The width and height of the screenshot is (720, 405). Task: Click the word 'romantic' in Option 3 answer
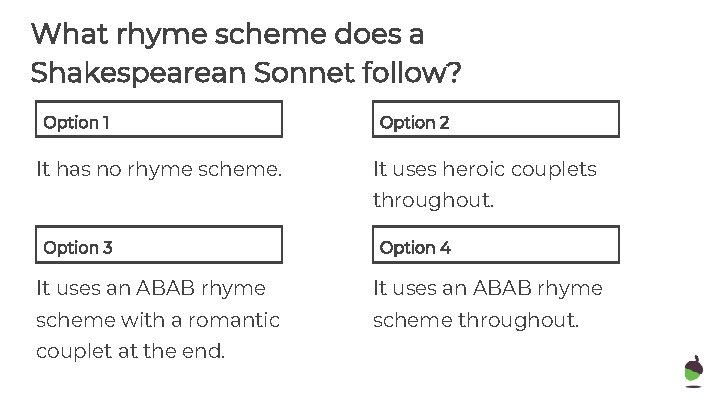[x=234, y=320]
